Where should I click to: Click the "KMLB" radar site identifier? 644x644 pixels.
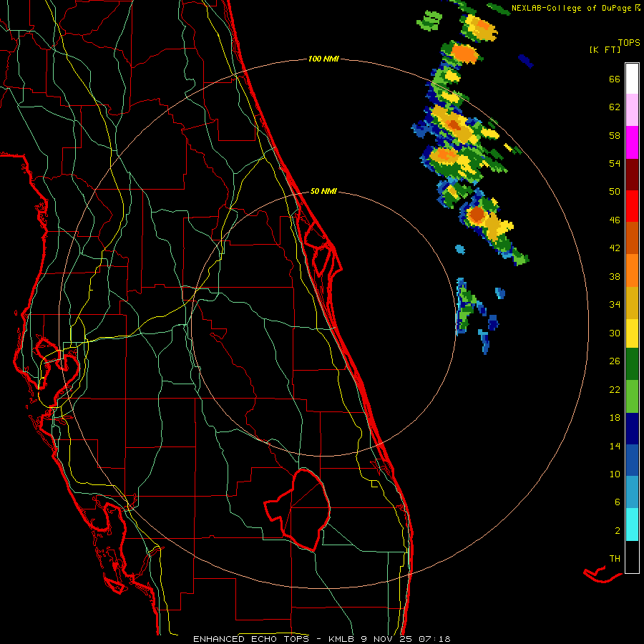click(342, 639)
